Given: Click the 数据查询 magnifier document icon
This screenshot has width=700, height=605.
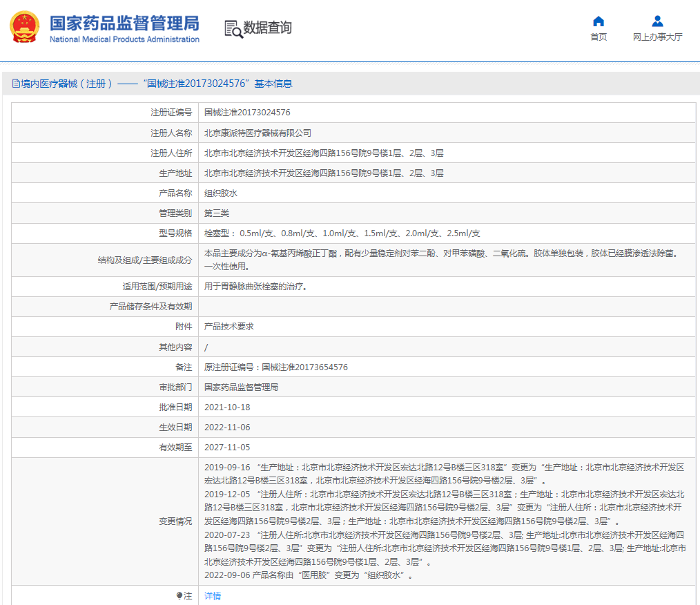Looking at the screenshot, I should (233, 28).
